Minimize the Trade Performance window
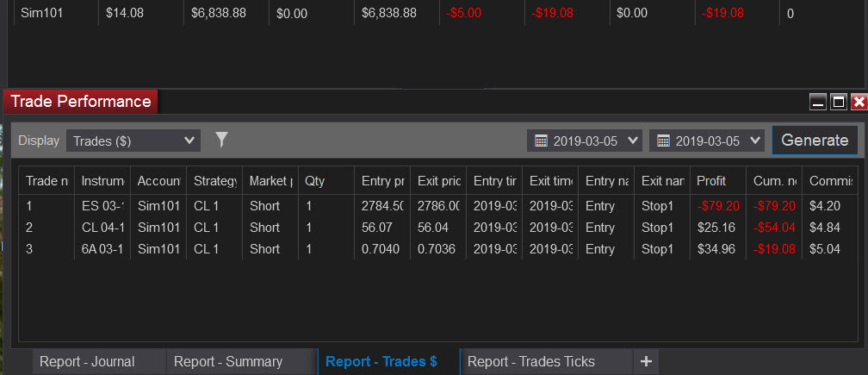This screenshot has height=375, width=868. [x=818, y=102]
